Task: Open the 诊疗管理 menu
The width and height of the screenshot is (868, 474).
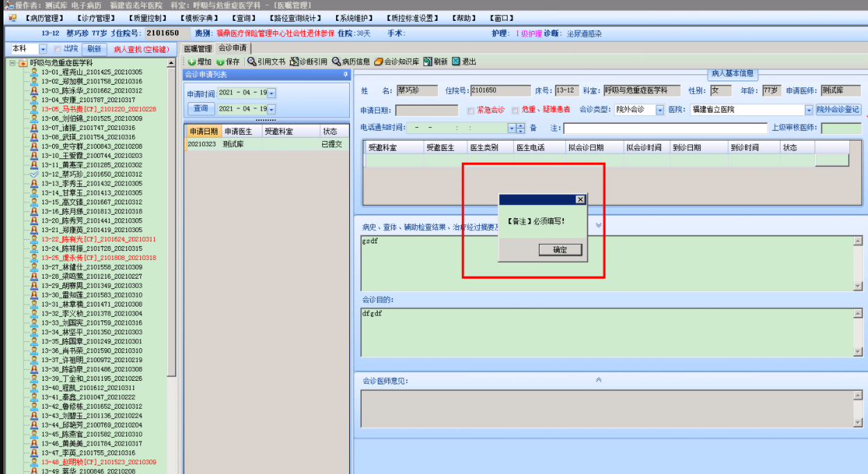Action: tap(95, 18)
